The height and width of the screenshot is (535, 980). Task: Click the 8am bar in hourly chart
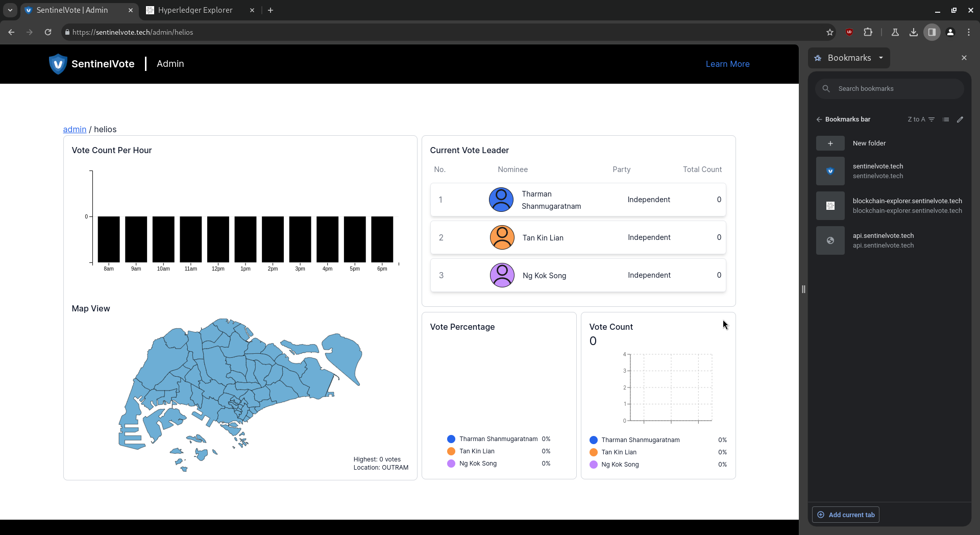click(109, 239)
